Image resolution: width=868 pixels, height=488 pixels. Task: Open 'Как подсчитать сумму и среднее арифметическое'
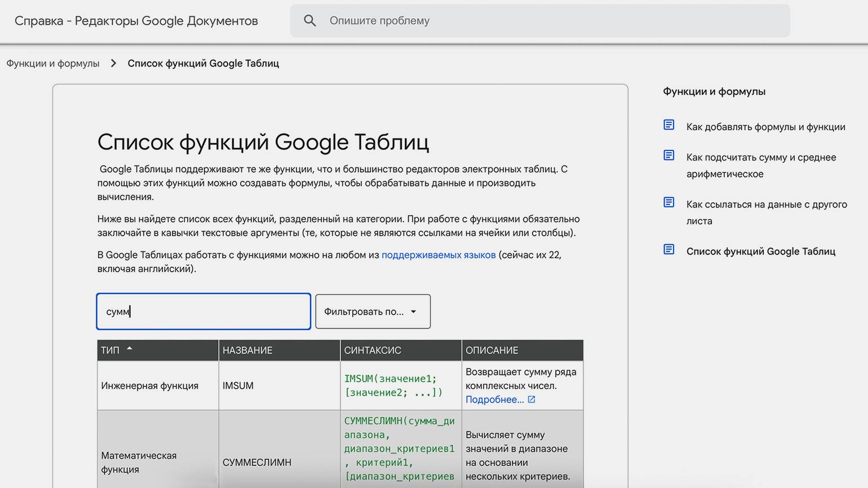click(x=761, y=166)
